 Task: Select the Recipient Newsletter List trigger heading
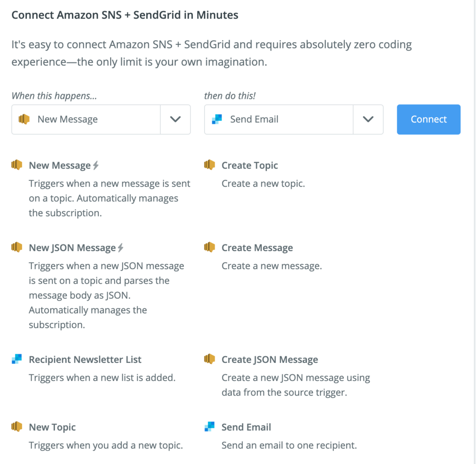[x=85, y=360]
